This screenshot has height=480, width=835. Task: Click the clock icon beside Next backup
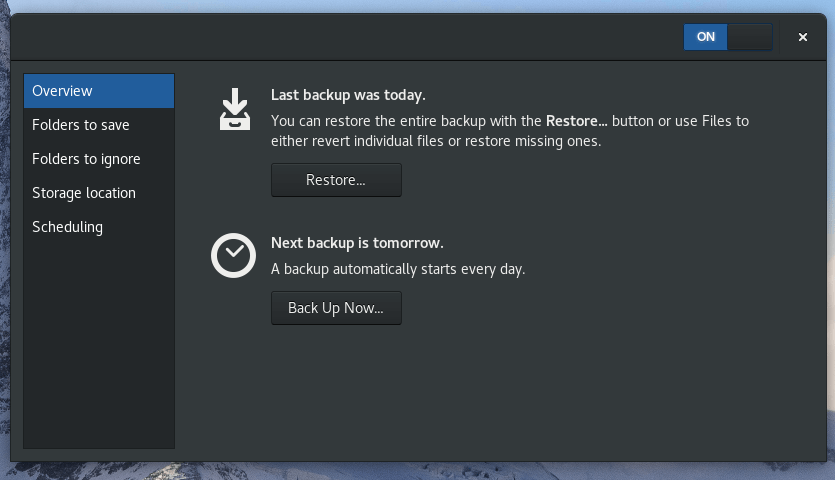click(233, 256)
